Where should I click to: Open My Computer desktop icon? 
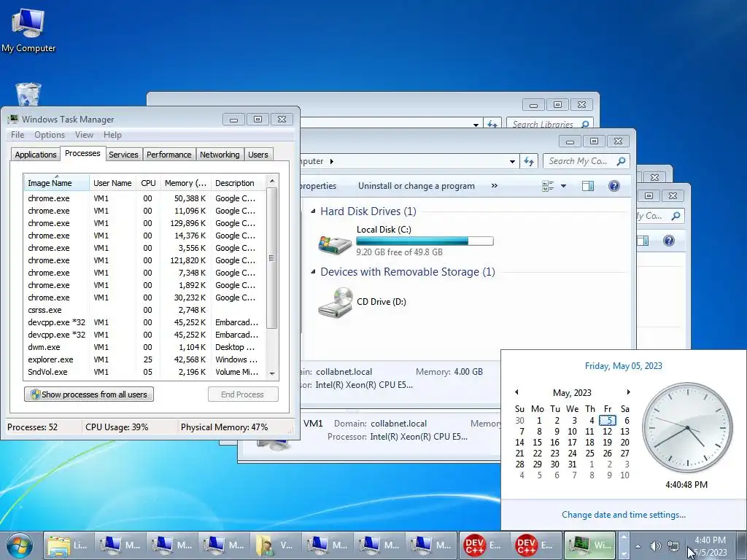(x=28, y=29)
